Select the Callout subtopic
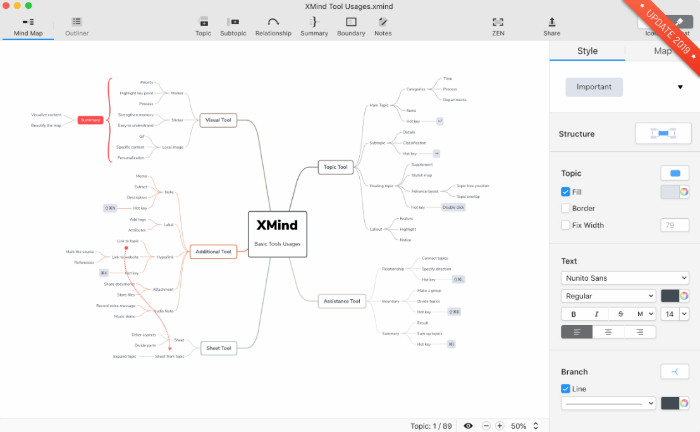The height and width of the screenshot is (432, 700). [x=376, y=229]
